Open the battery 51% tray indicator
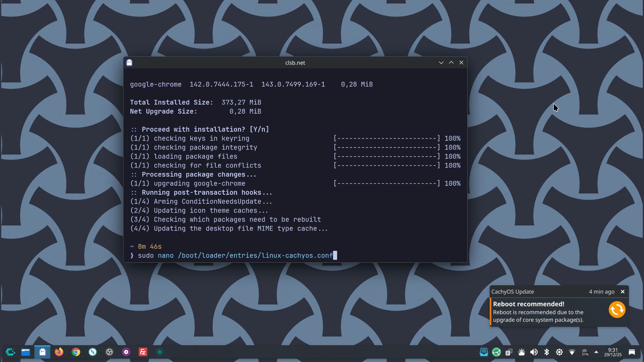Viewport: 644px width, 362px height. (x=585, y=352)
